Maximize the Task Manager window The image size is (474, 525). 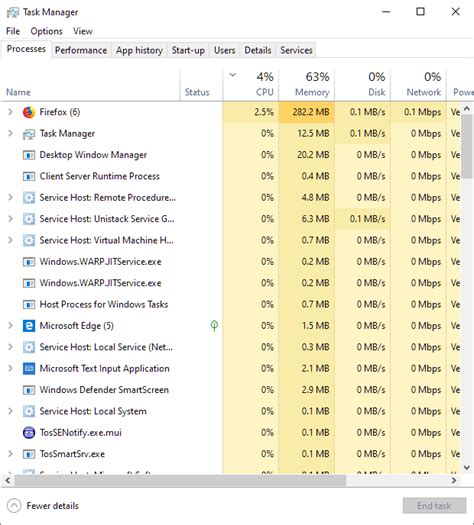click(x=420, y=12)
